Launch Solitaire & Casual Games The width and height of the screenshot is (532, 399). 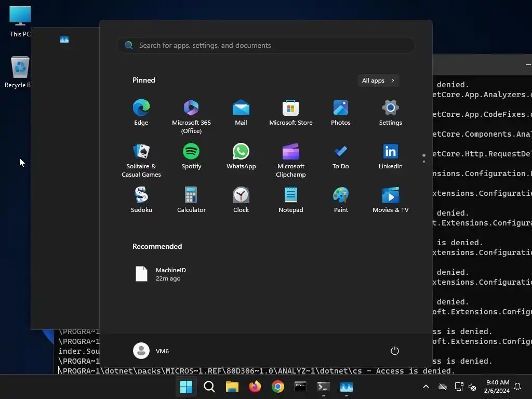141,160
